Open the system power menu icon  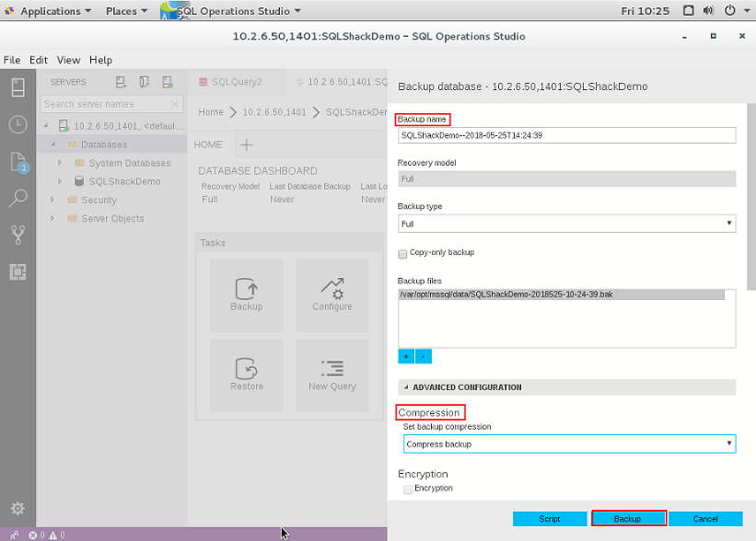[730, 11]
